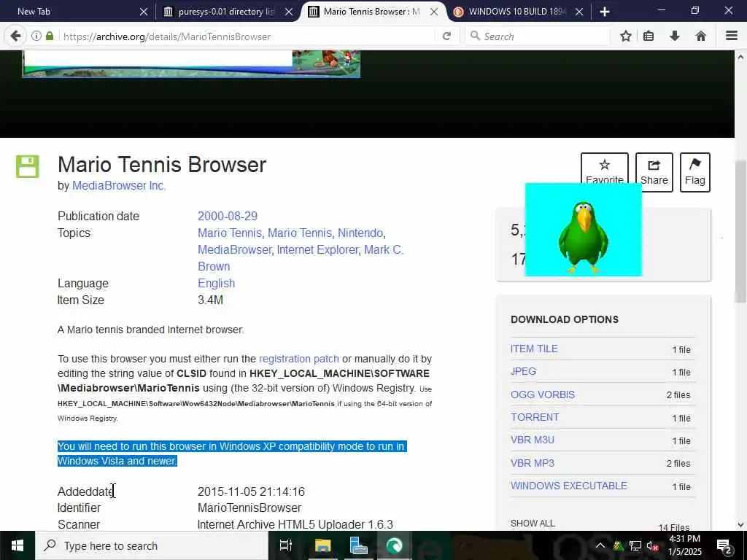Open the downloads arrow icon
The width and height of the screenshot is (747, 560).
[675, 36]
